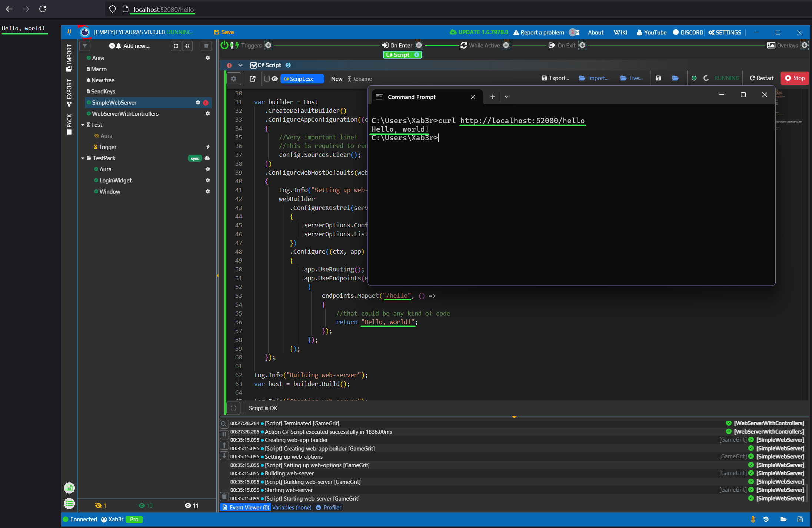Click the fullscreen icon next to Script is OK
This screenshot has width=812, height=528.
(233, 408)
